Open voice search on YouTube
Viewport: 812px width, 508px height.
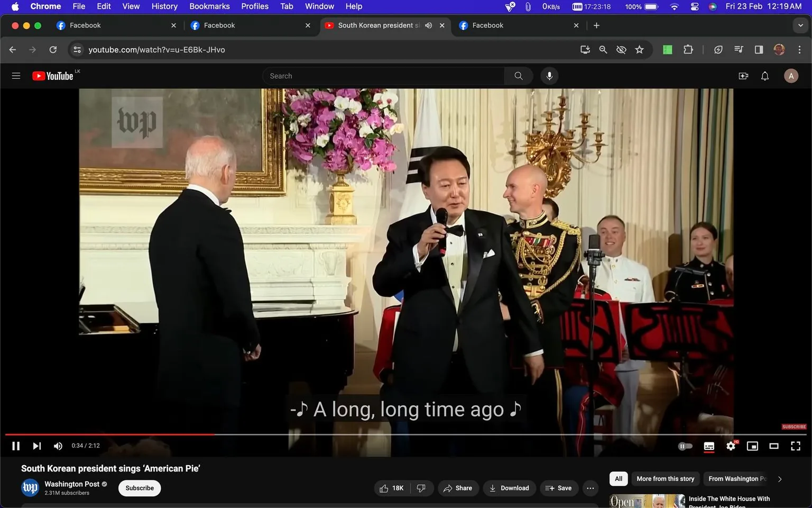[549, 76]
